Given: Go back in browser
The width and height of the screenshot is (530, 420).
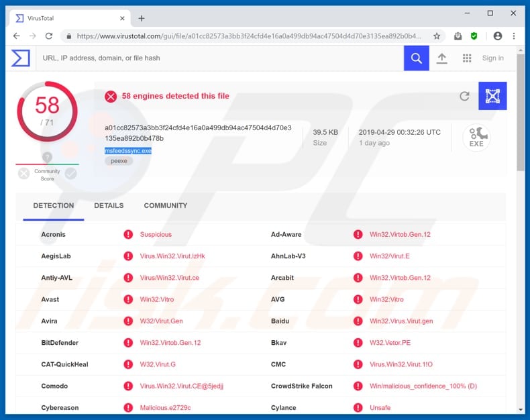Looking at the screenshot, I should 16,36.
